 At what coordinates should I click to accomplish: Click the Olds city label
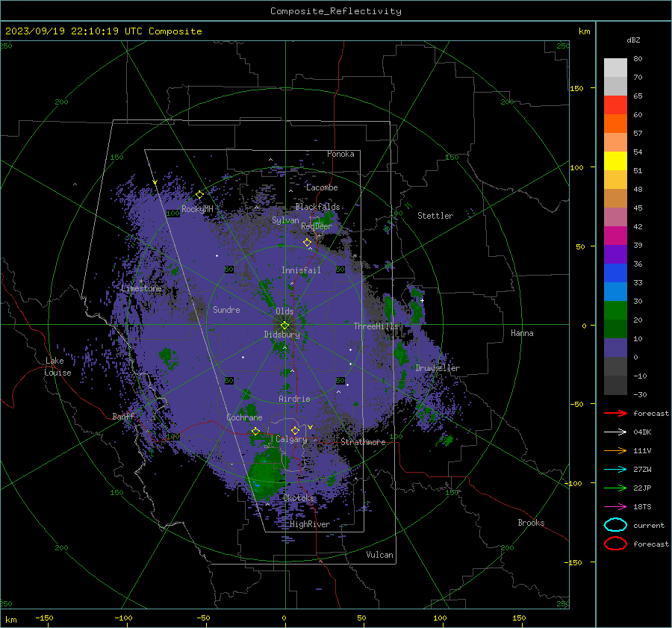click(284, 311)
